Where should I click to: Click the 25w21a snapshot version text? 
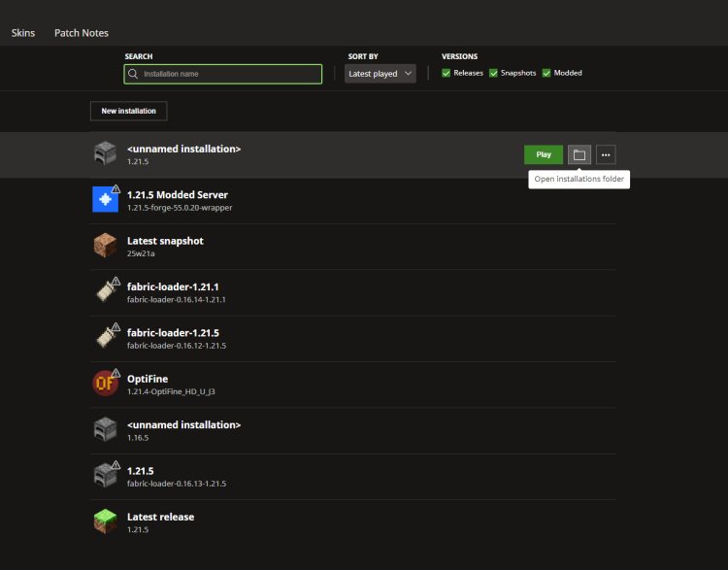[141, 253]
